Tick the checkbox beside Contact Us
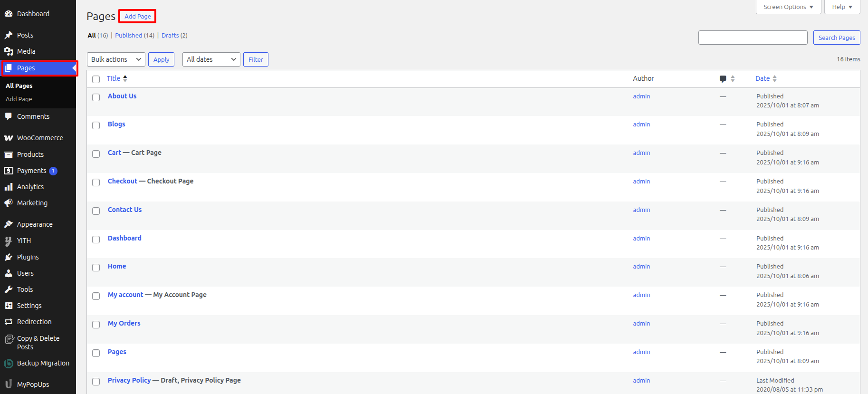The height and width of the screenshot is (394, 868). pos(96,211)
